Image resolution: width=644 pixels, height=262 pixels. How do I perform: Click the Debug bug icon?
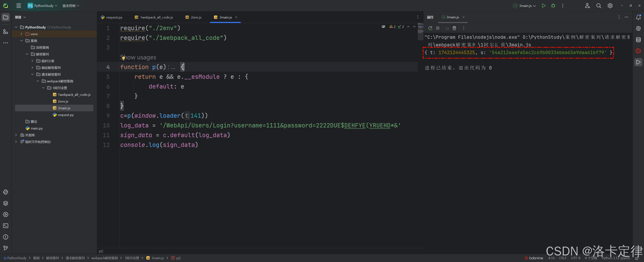point(553,5)
